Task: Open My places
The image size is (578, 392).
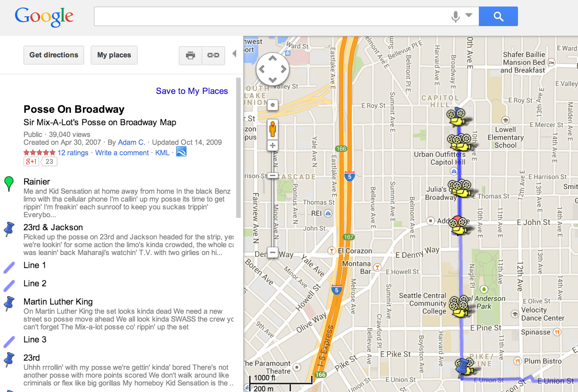Action: click(x=114, y=55)
